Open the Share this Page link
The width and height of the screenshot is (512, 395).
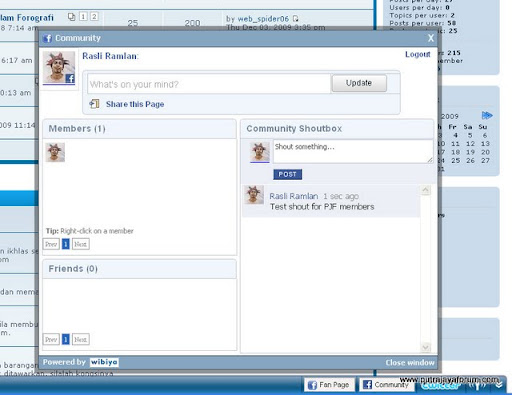click(x=135, y=104)
